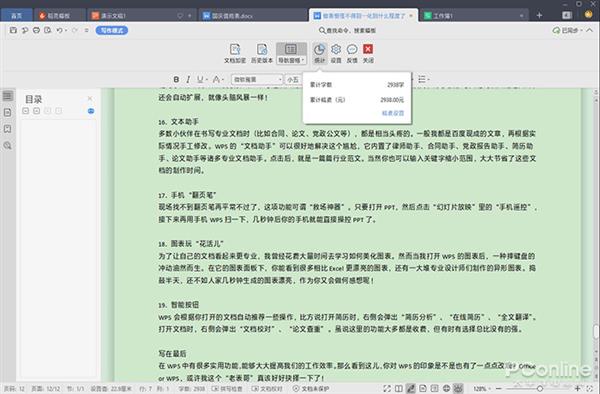Open the 已同步 sync status dropdown
Screen dimensions: 600x394
pos(568,30)
